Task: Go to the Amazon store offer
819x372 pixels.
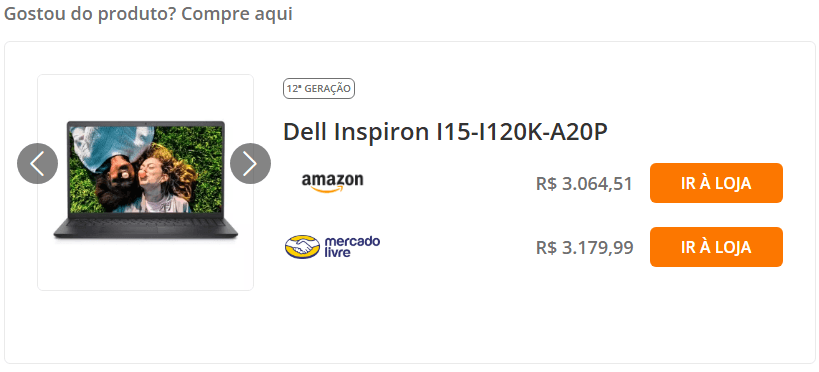Action: [x=716, y=183]
